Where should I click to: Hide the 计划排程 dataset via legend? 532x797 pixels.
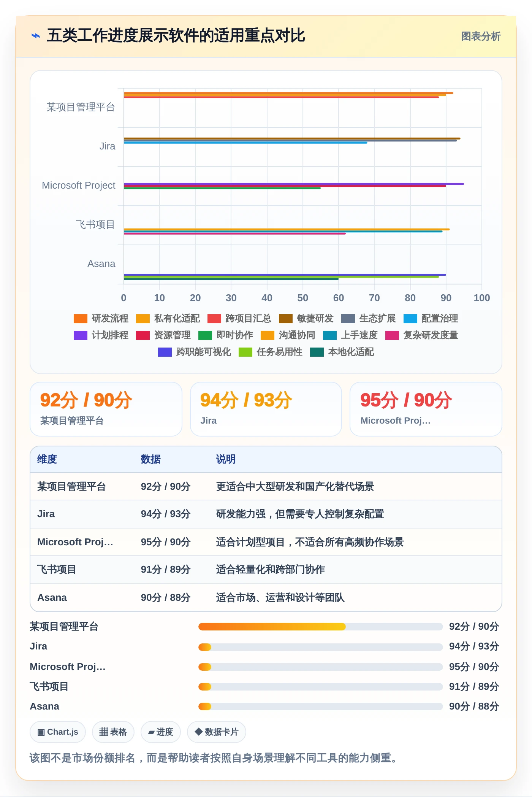pyautogui.click(x=101, y=335)
